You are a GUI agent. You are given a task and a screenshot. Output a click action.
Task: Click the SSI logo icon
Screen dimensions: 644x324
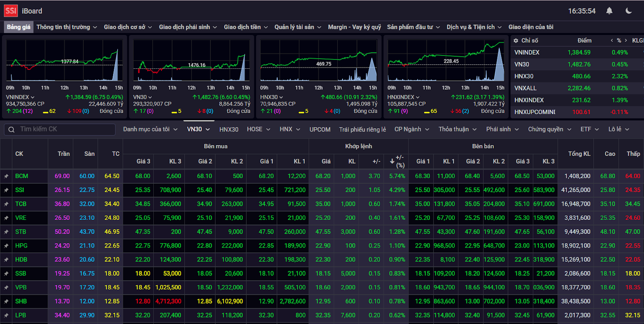point(11,11)
